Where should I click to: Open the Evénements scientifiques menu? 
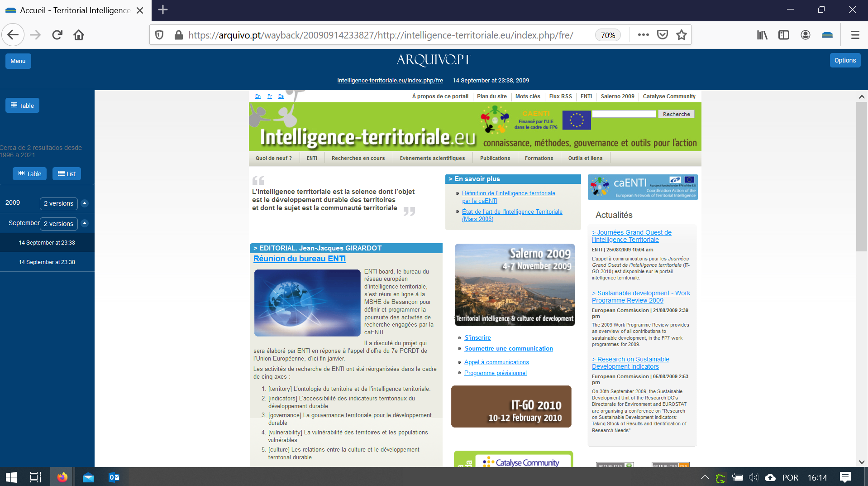432,158
